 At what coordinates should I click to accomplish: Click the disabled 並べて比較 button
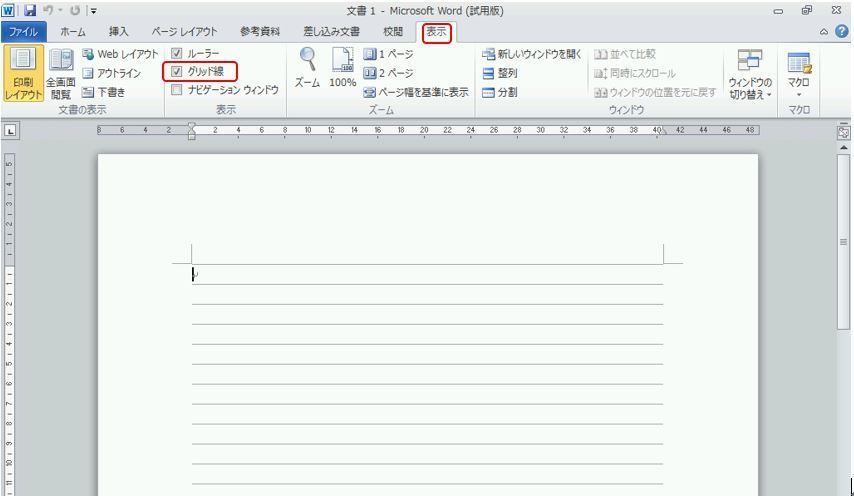click(x=625, y=54)
